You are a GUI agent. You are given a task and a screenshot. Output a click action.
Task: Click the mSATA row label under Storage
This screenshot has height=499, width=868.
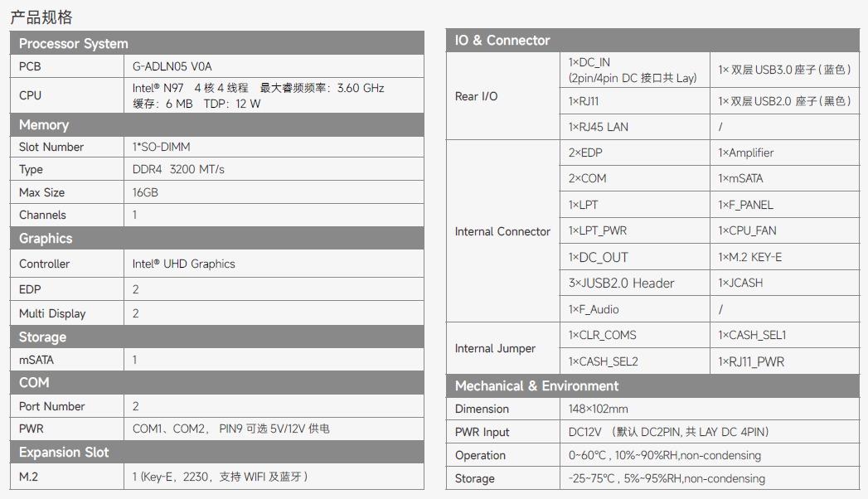click(36, 360)
